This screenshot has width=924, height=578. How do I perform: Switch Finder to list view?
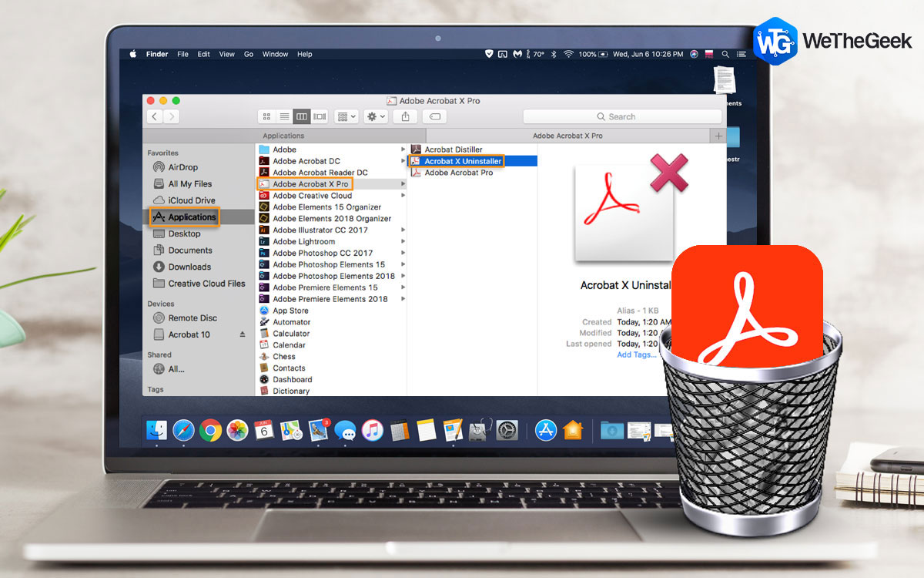284,116
